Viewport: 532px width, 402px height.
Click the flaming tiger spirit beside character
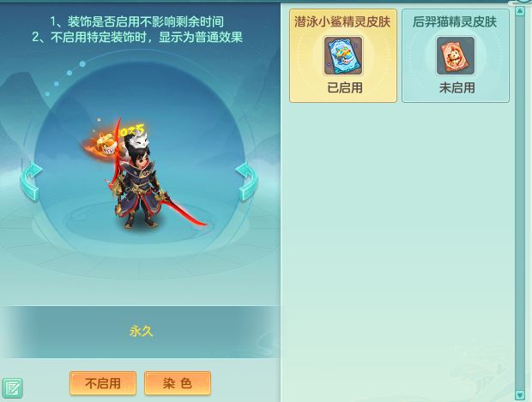100,144
